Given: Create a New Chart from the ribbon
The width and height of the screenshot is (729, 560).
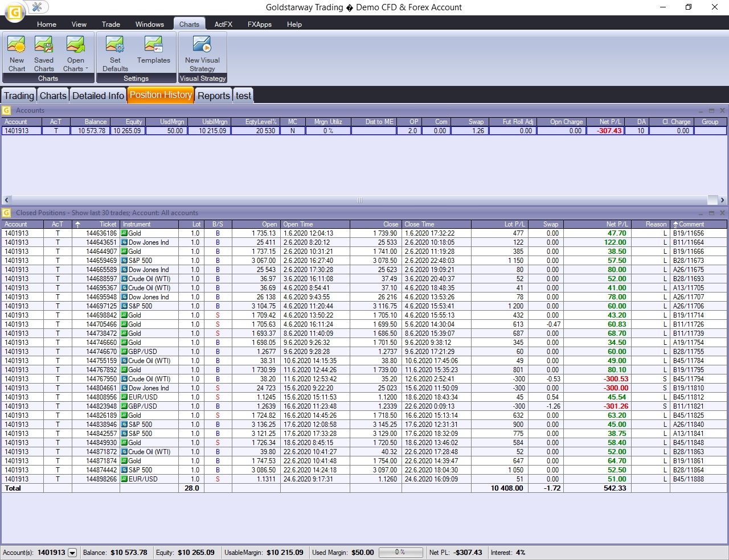Looking at the screenshot, I should [17, 54].
